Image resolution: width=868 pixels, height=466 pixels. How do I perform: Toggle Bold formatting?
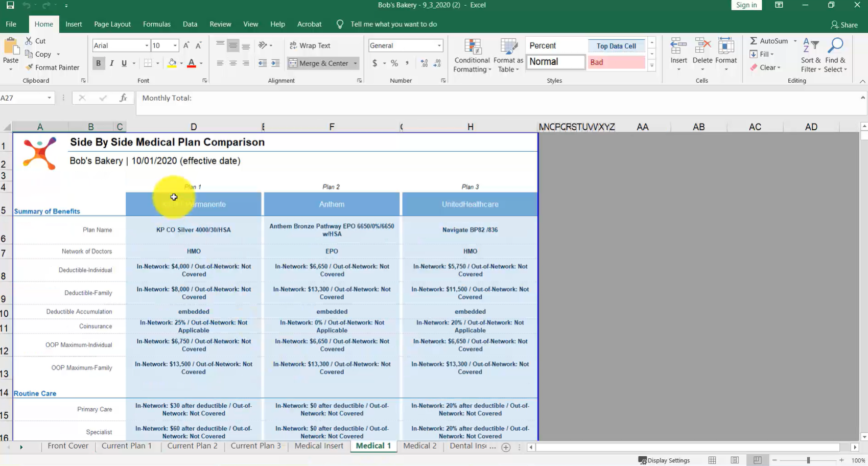[x=98, y=63]
